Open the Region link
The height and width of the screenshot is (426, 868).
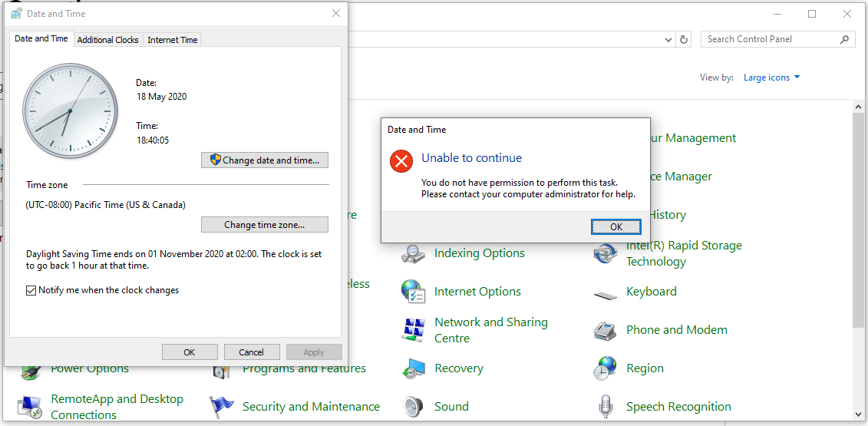pos(645,368)
